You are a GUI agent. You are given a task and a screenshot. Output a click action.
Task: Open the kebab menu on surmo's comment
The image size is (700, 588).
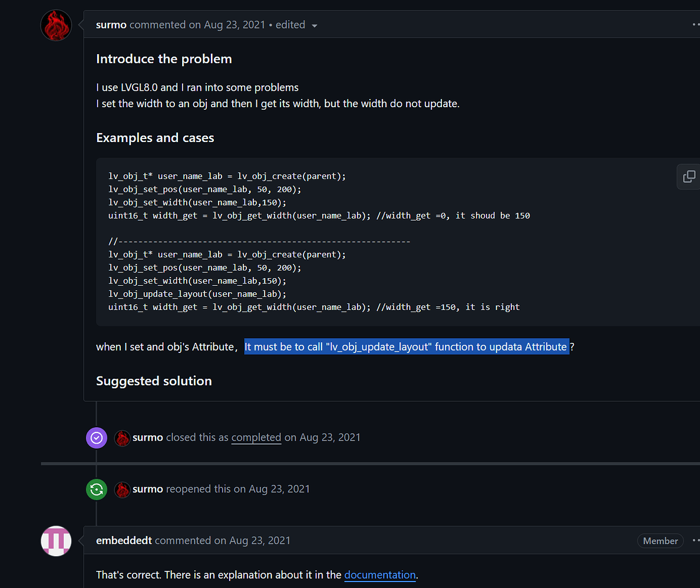click(695, 24)
